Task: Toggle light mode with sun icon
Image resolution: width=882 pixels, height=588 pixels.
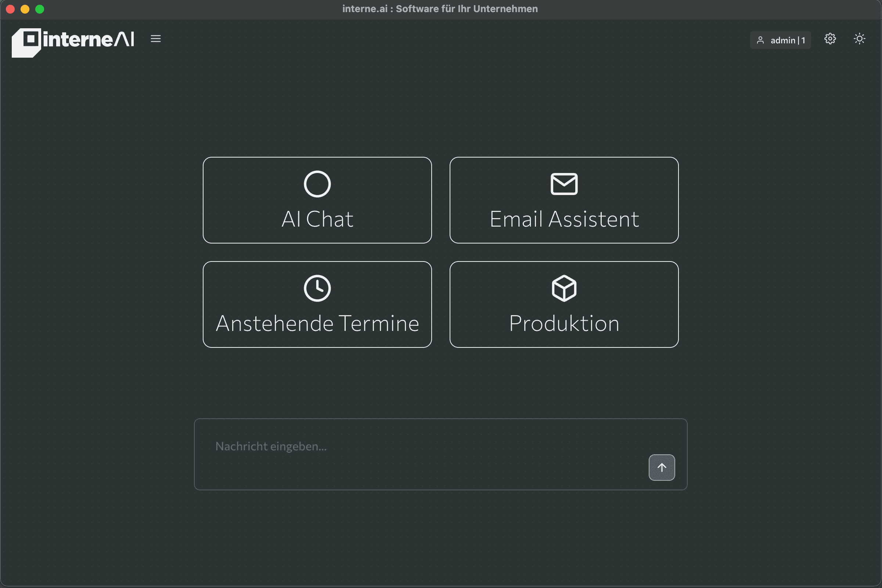Action: tap(859, 39)
